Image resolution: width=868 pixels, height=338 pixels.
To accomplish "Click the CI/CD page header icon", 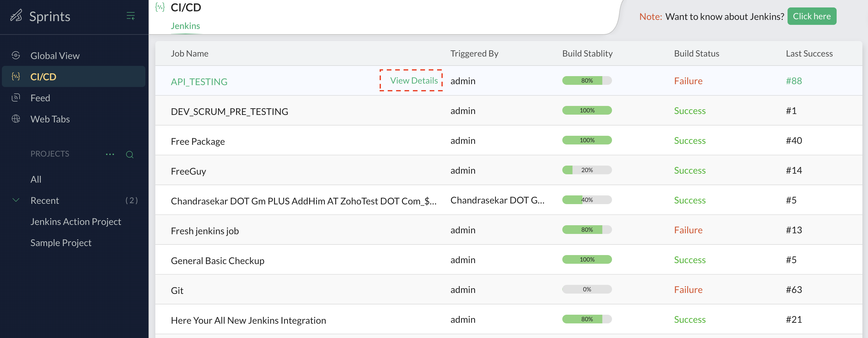I will [x=160, y=7].
